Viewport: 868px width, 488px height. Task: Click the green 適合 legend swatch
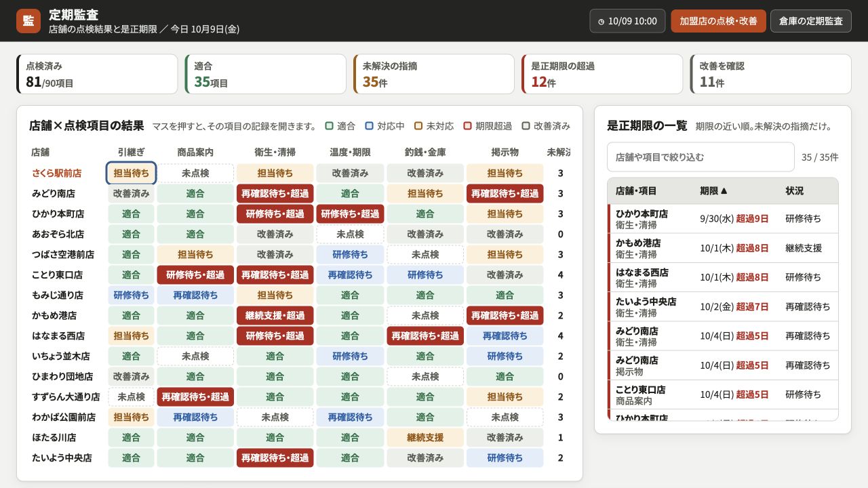330,126
